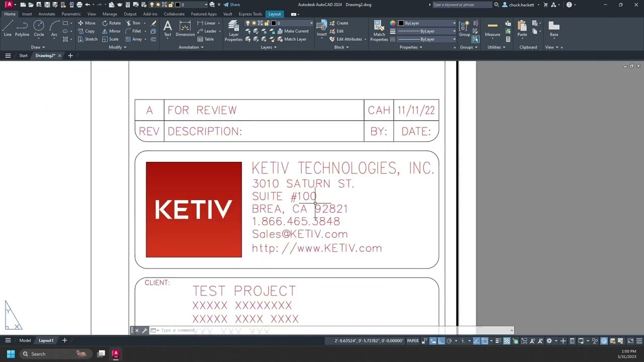Image resolution: width=644 pixels, height=362 pixels.
Task: Click the Move command
Action: click(x=87, y=23)
